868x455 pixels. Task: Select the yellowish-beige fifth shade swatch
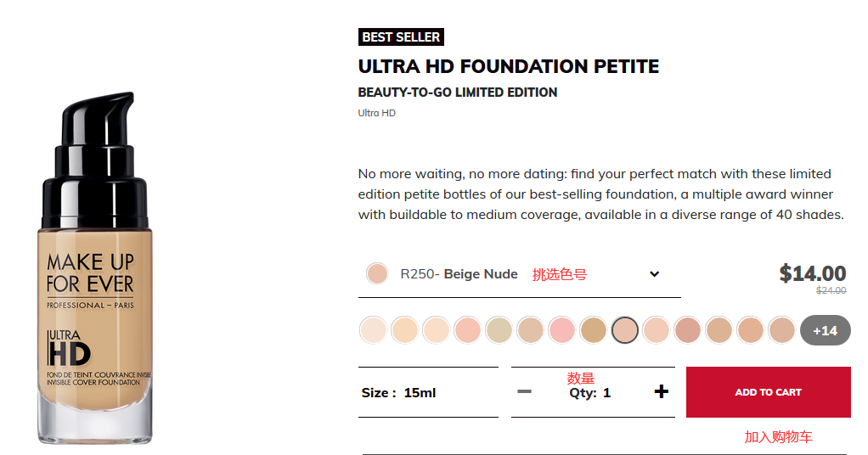[499, 330]
